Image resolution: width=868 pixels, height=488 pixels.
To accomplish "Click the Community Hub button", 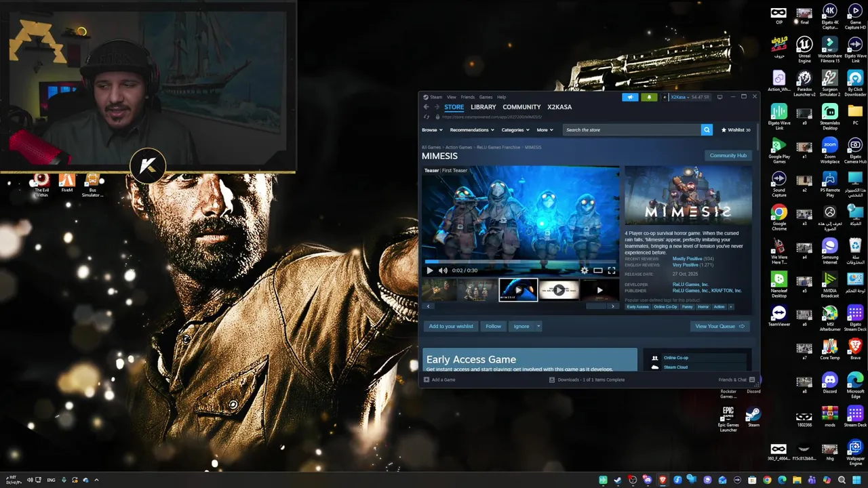I will click(728, 156).
